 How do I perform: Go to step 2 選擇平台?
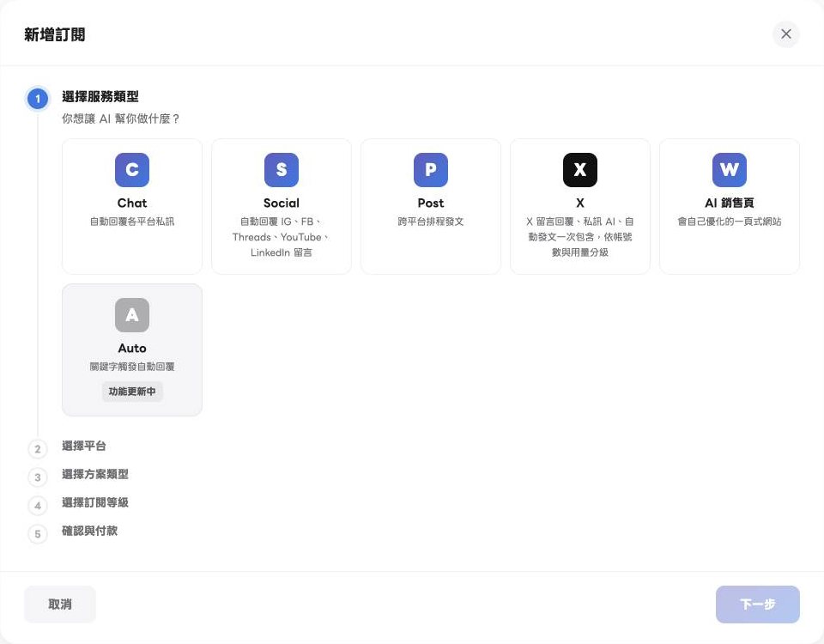pos(84,446)
